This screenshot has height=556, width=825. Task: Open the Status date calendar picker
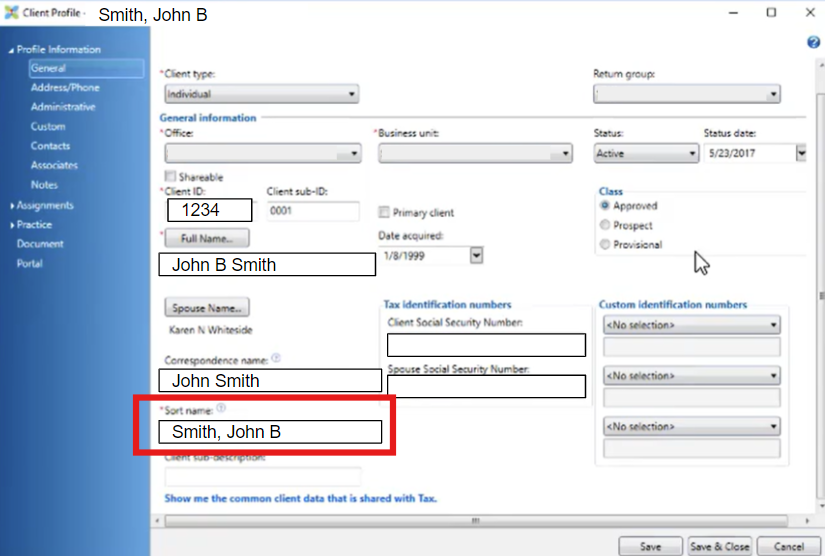tap(801, 154)
